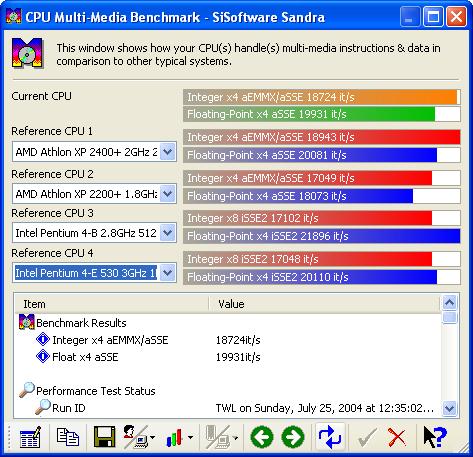Viewport: 473px width, 457px height.
Task: Click the Reference CPU 2 label
Action: (52, 174)
